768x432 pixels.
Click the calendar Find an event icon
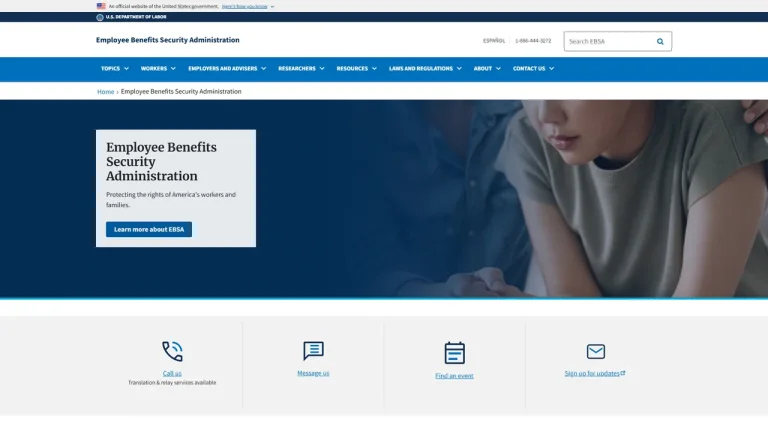pyautogui.click(x=455, y=353)
